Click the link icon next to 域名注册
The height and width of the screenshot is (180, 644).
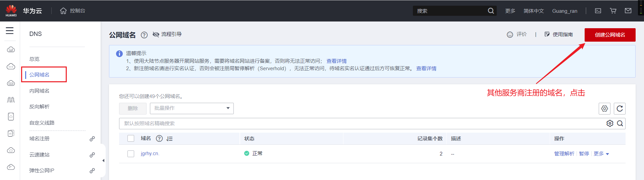click(x=92, y=139)
